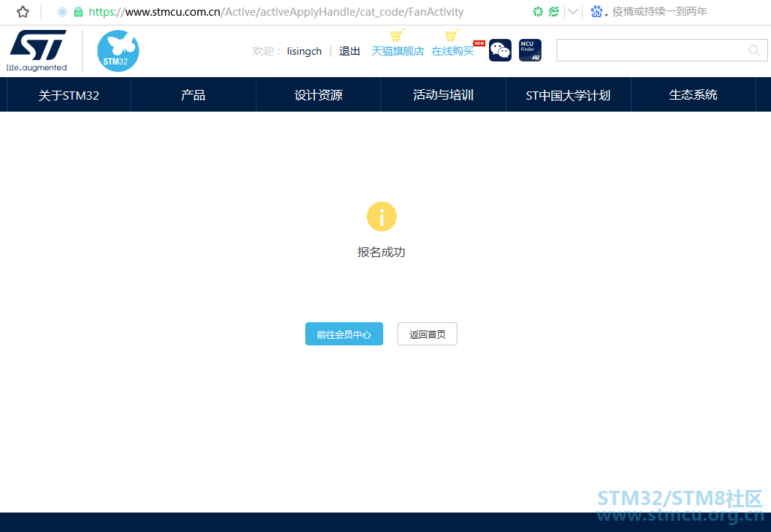Click the bookmark star icon
771x532 pixels.
click(x=22, y=12)
